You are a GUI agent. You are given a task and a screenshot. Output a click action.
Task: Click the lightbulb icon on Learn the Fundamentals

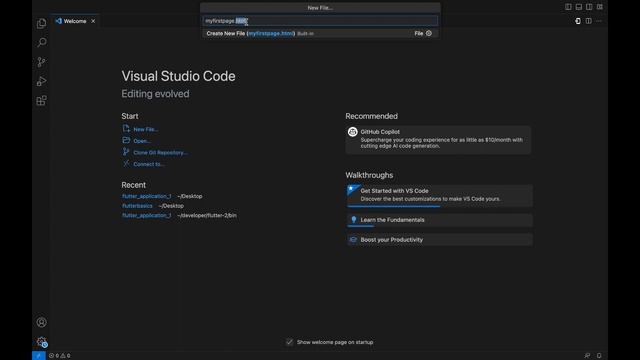(x=354, y=220)
